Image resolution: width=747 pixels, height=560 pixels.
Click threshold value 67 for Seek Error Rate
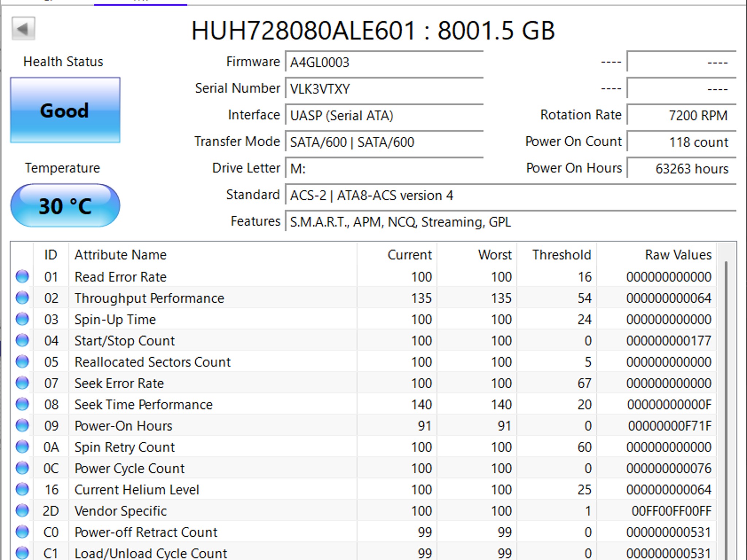coord(584,384)
